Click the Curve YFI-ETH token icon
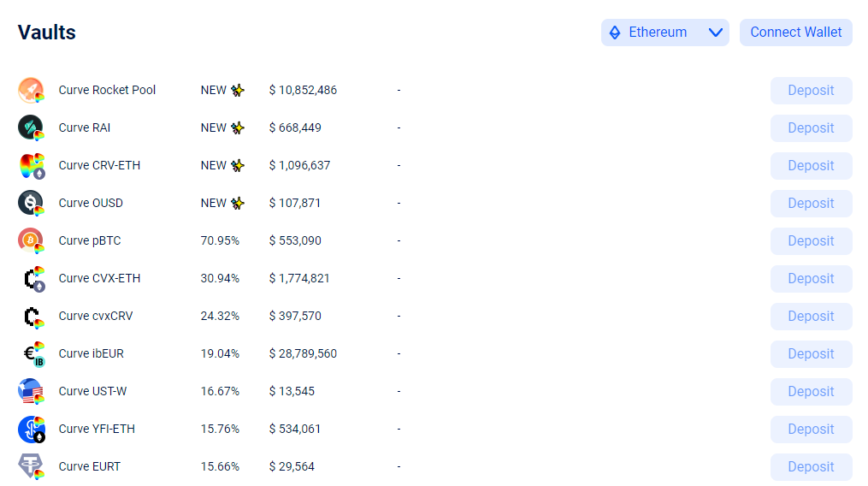The width and height of the screenshot is (868, 486). [x=31, y=430]
